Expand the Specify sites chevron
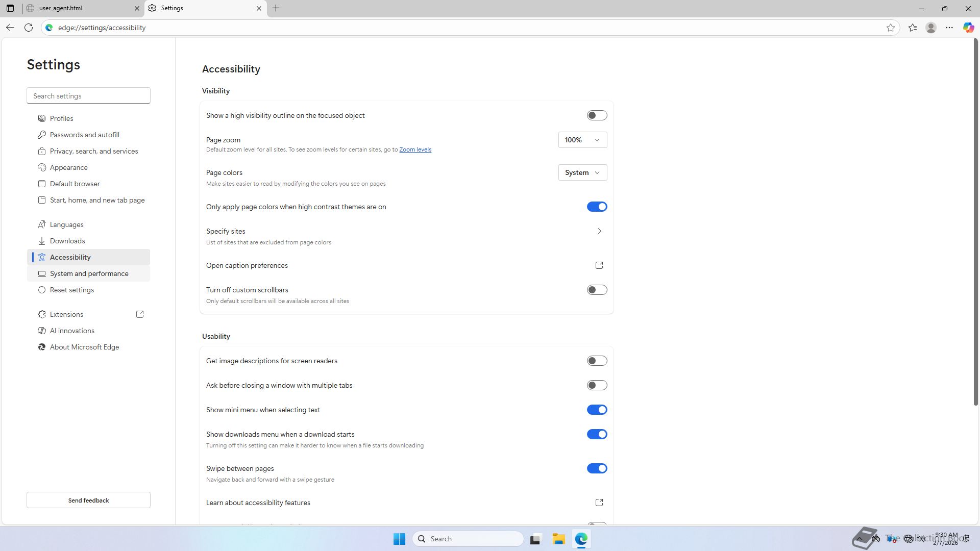The image size is (980, 551). [x=599, y=231]
